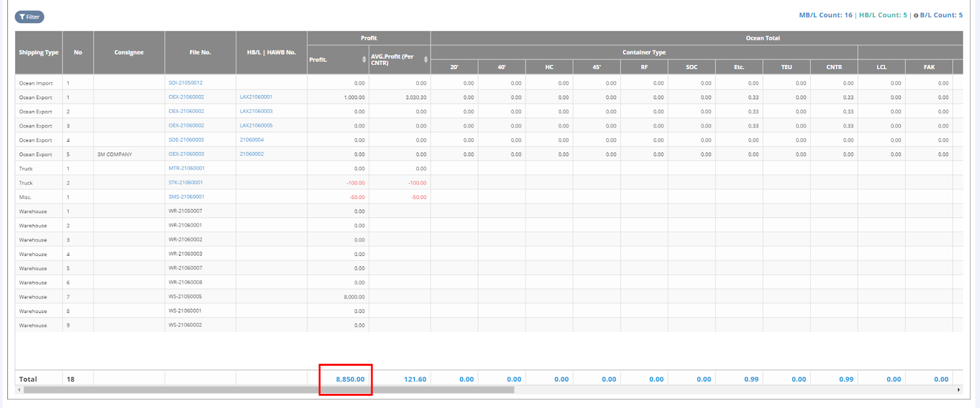Open file SOI-21050012 link

coord(186,83)
